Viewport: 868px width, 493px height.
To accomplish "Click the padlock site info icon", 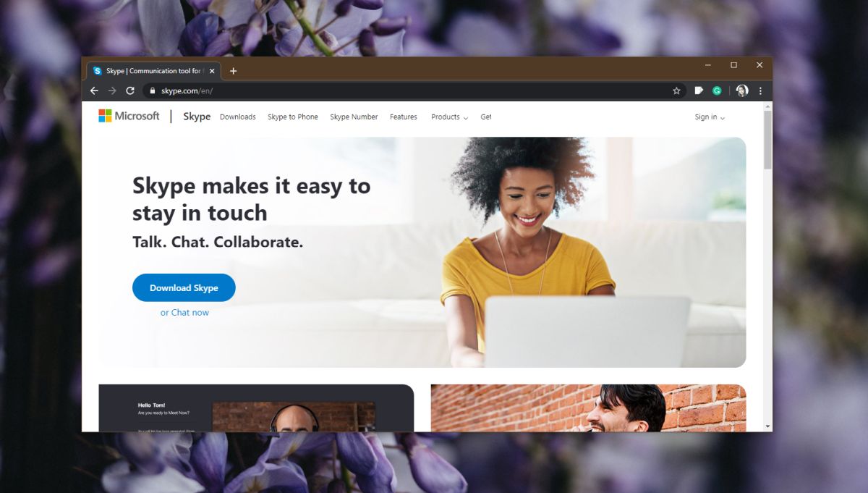I will pos(152,90).
